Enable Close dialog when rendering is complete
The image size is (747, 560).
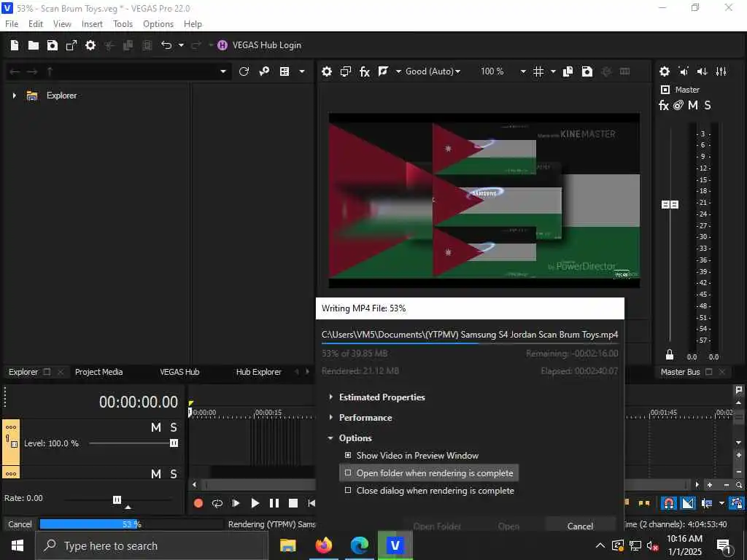[429, 491]
